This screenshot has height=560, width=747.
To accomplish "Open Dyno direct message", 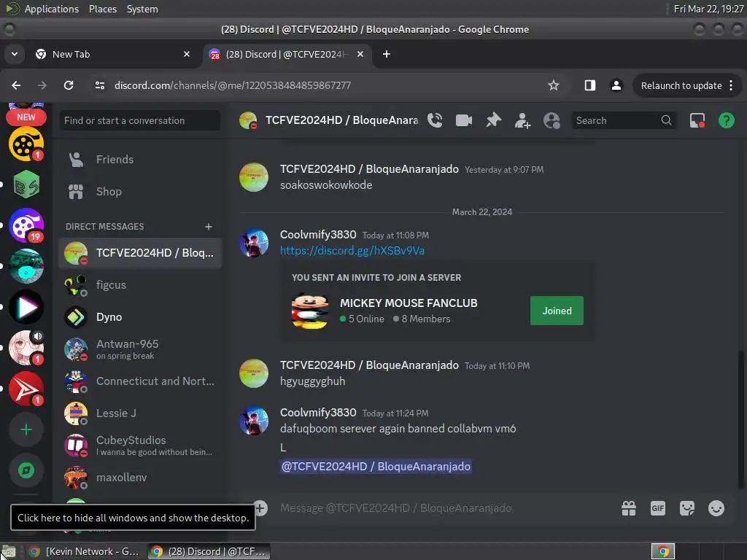I will [140, 317].
